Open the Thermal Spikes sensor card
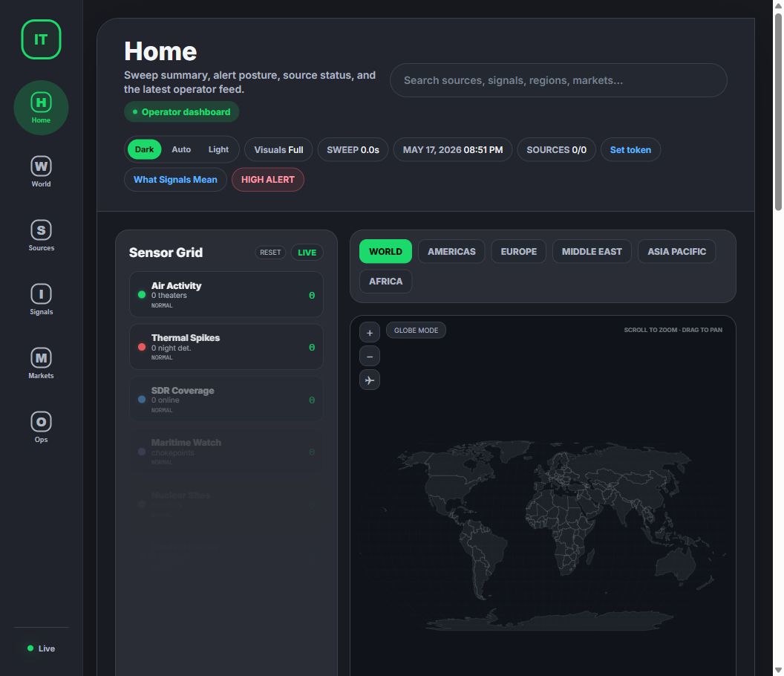This screenshot has height=676, width=784. click(226, 347)
